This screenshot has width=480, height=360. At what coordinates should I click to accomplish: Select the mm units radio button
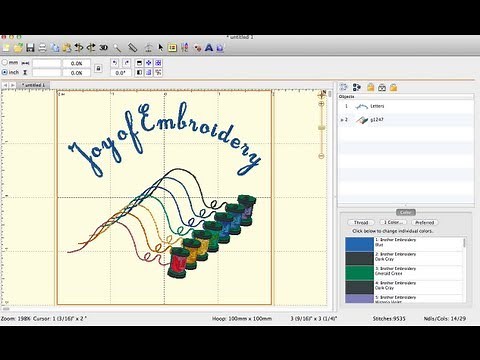click(x=5, y=62)
